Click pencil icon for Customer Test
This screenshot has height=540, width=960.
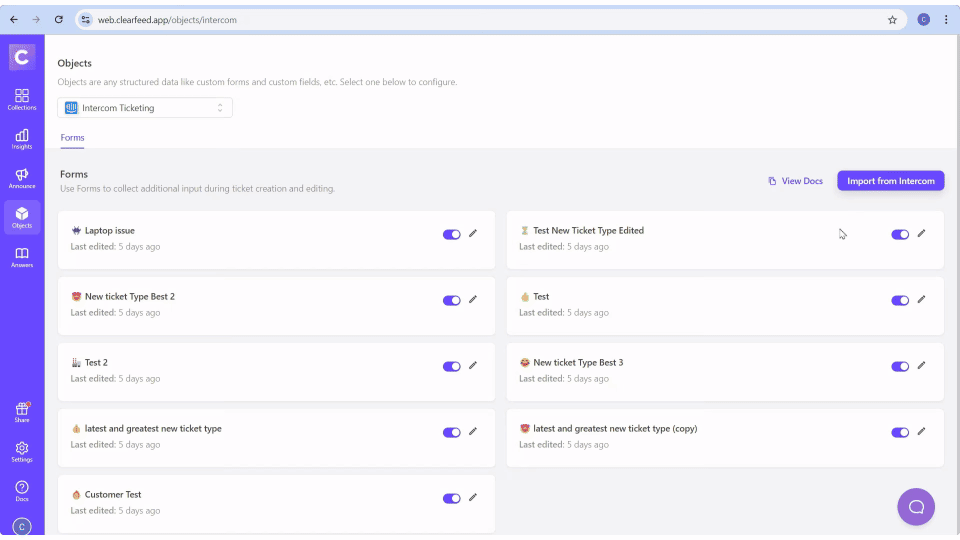tap(473, 498)
